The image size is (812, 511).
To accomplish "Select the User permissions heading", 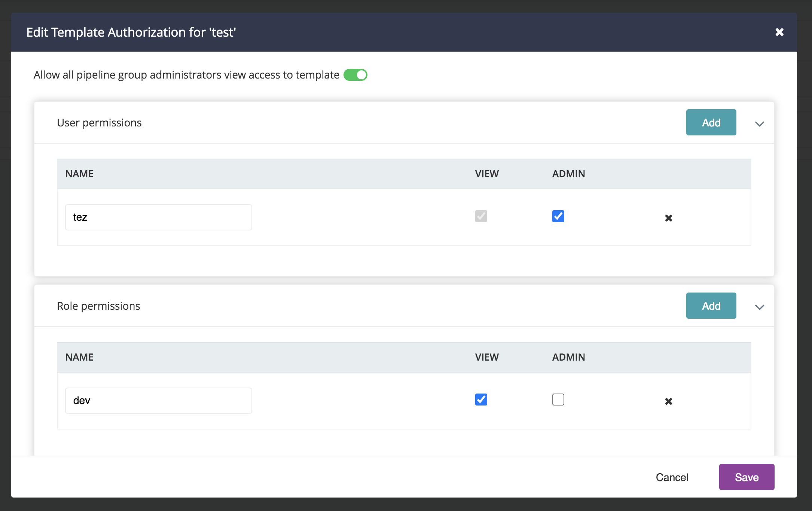I will [99, 123].
